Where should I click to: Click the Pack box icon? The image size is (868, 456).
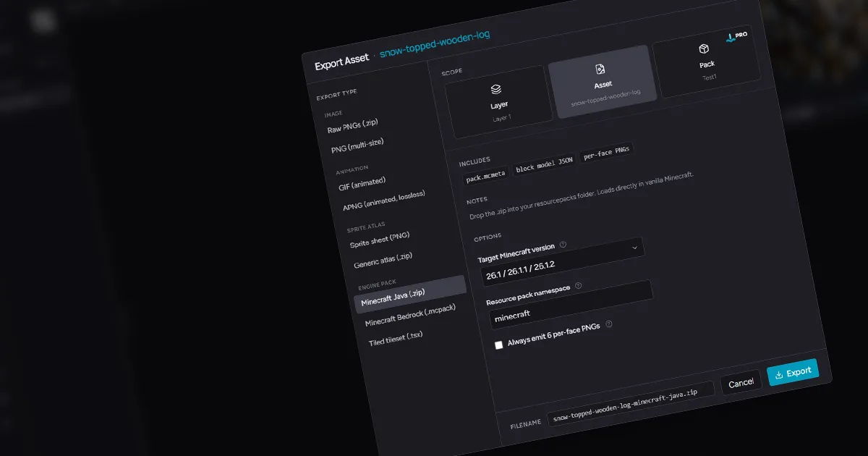(x=703, y=49)
